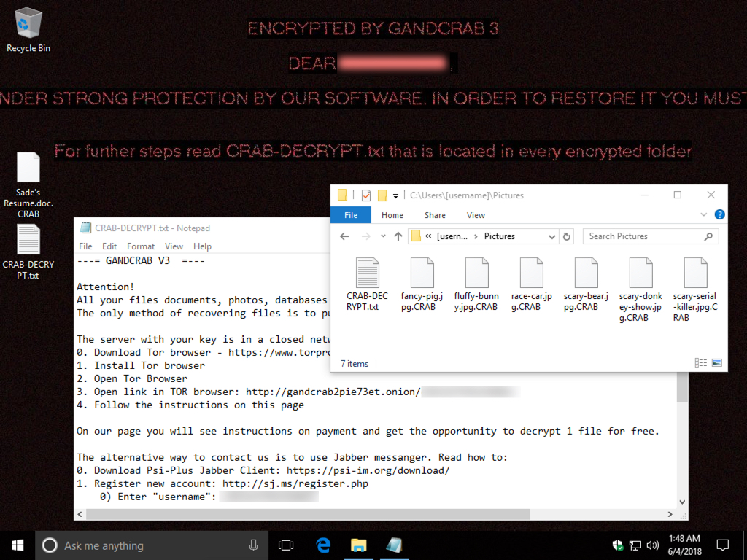Open Explorer Share tab

click(x=435, y=215)
